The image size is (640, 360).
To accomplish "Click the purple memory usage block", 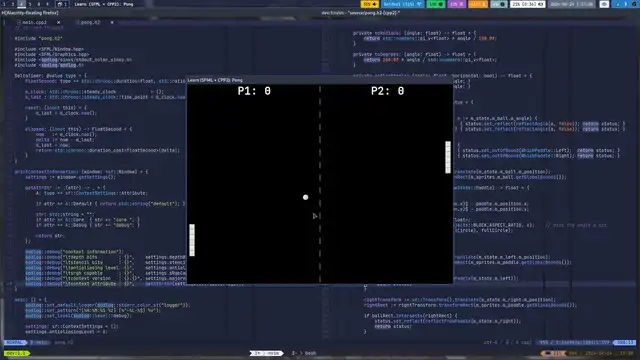I will click(x=457, y=4).
